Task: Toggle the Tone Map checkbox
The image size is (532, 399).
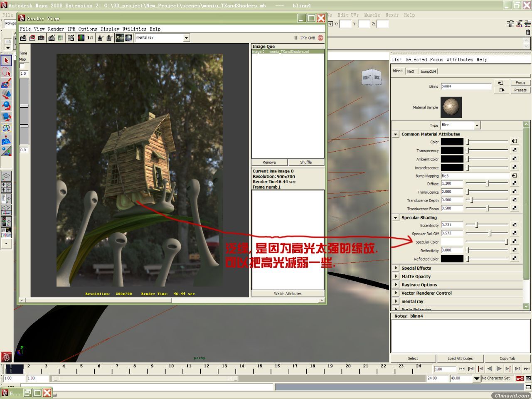Action: 22,66
